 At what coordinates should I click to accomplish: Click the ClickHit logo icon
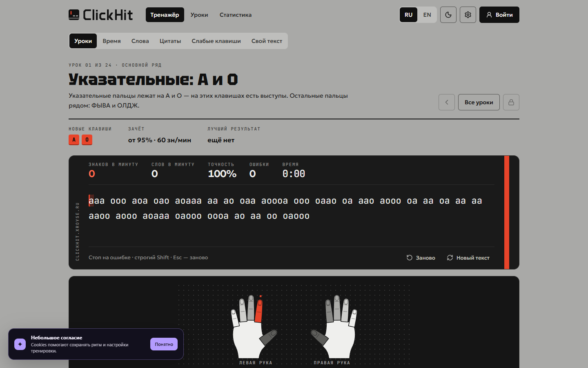click(74, 15)
